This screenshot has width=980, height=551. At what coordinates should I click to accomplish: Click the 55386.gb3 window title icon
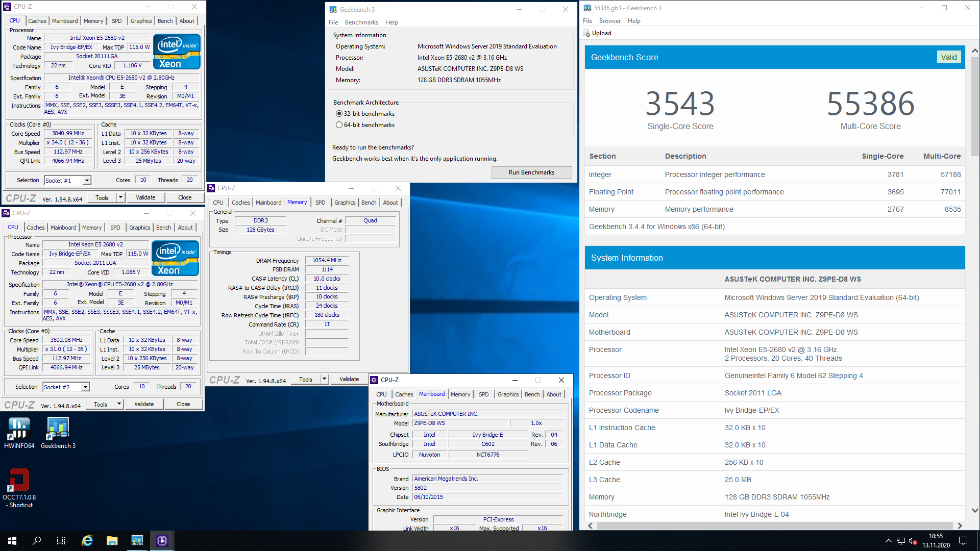(587, 8)
